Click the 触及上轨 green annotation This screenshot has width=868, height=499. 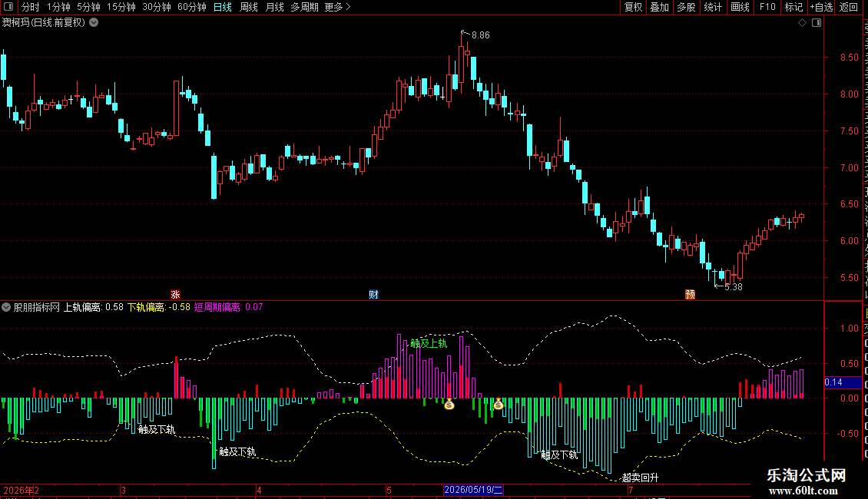(x=429, y=344)
